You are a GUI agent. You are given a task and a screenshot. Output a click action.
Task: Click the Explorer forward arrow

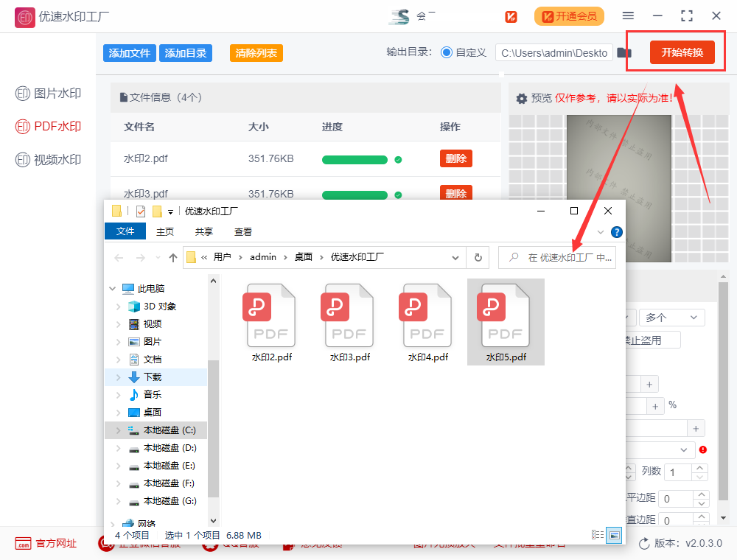pos(141,257)
